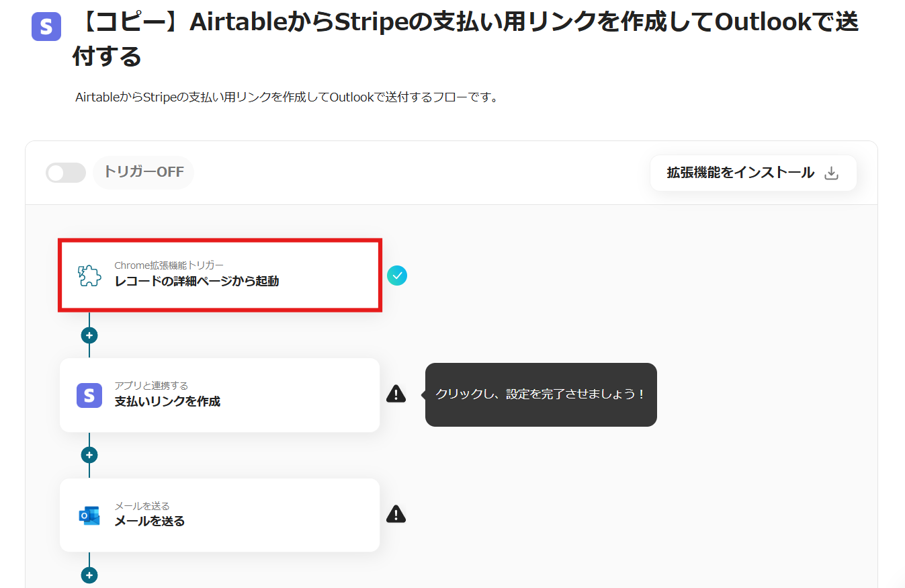Open the メールを送る step card
This screenshot has width=905, height=588.
(x=220, y=515)
